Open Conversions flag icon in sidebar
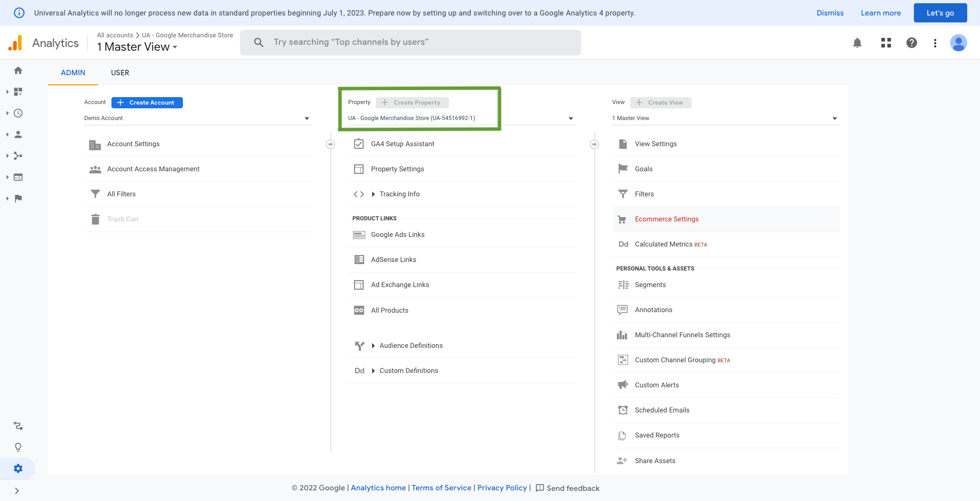Viewport: 980px width, 501px height. (18, 198)
